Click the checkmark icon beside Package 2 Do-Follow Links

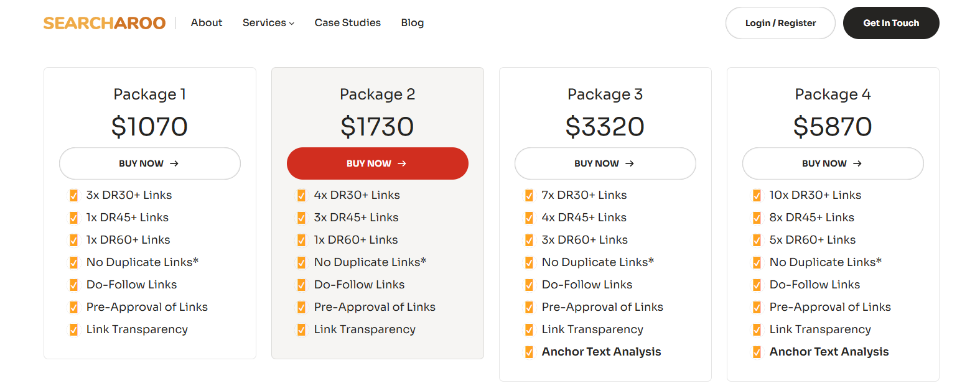301,285
